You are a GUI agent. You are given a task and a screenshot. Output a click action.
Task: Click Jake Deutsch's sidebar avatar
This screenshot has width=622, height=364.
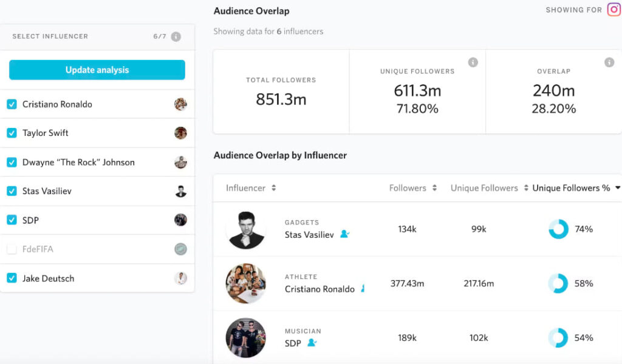[180, 278]
